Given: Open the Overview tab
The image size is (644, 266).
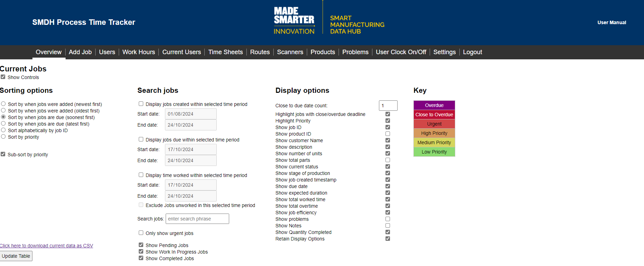Looking at the screenshot, I should pyautogui.click(x=49, y=52).
